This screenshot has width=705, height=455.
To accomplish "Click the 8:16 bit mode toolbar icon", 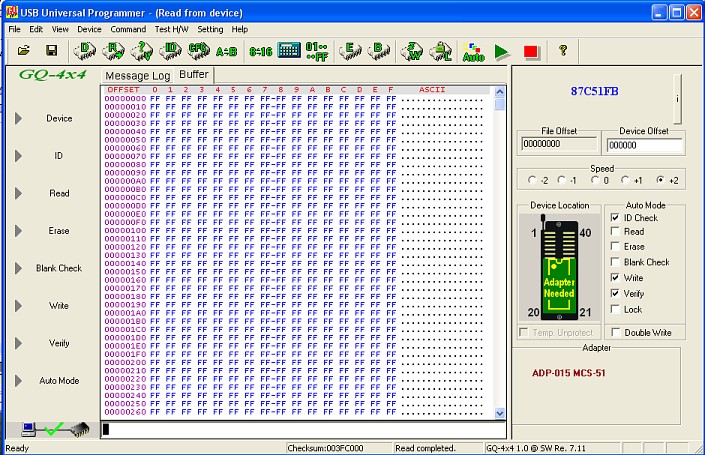I will pyautogui.click(x=260, y=49).
